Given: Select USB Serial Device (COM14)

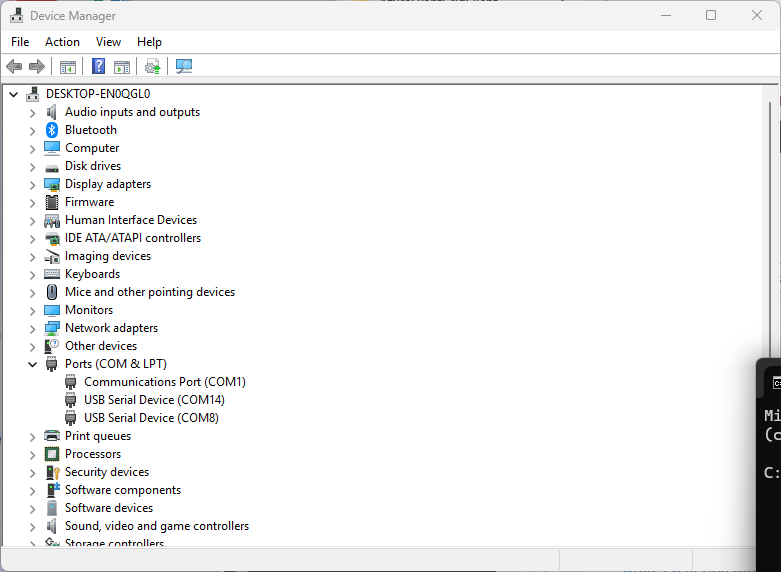Looking at the screenshot, I should click(x=154, y=400).
